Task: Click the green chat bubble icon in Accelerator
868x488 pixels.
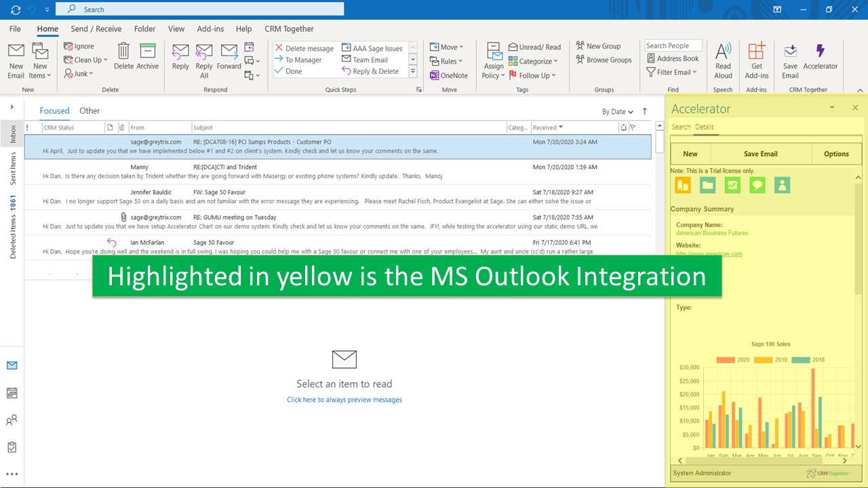Action: pos(757,185)
